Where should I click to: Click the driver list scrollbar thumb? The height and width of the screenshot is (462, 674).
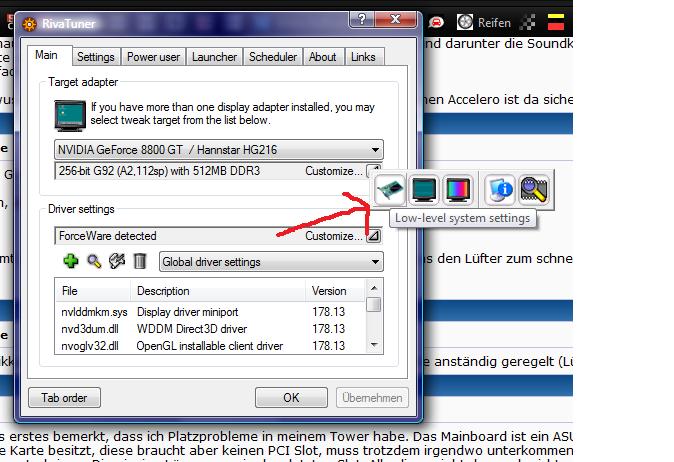click(x=374, y=304)
